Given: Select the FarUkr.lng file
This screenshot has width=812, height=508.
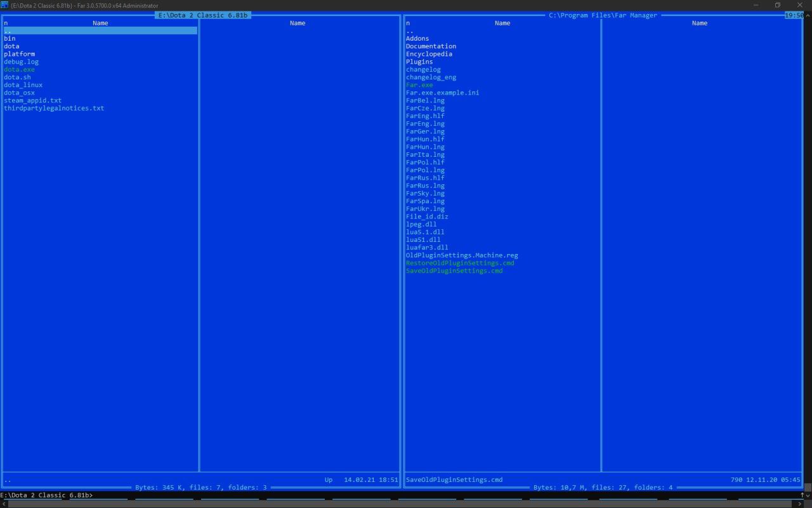Looking at the screenshot, I should [x=425, y=209].
